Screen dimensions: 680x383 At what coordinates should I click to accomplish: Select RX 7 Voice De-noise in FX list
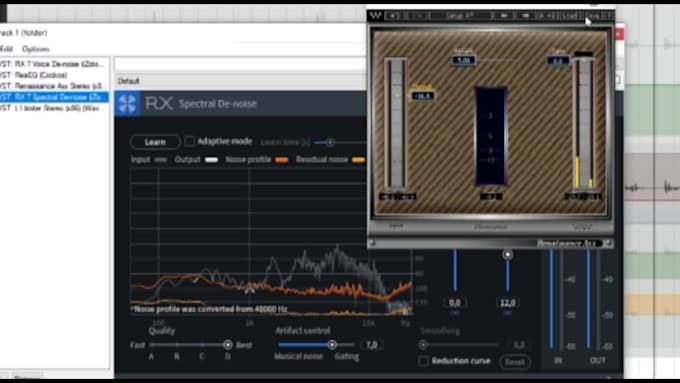click(x=54, y=64)
